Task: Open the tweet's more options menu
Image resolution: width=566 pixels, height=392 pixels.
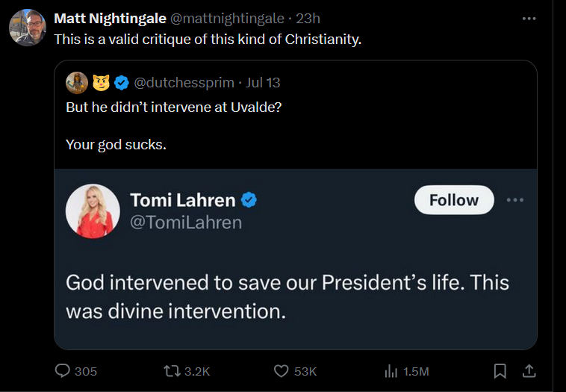Action: click(529, 19)
